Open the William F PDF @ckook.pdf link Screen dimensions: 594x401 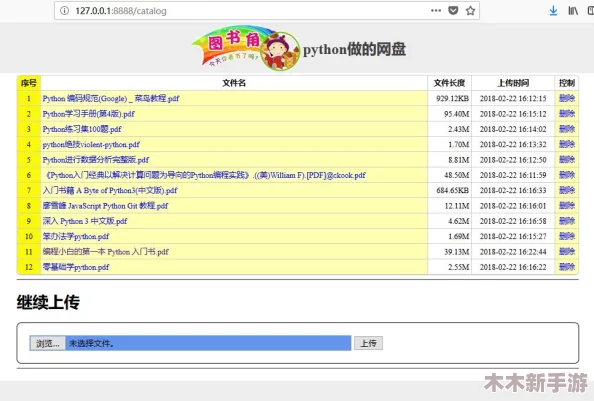click(x=204, y=175)
